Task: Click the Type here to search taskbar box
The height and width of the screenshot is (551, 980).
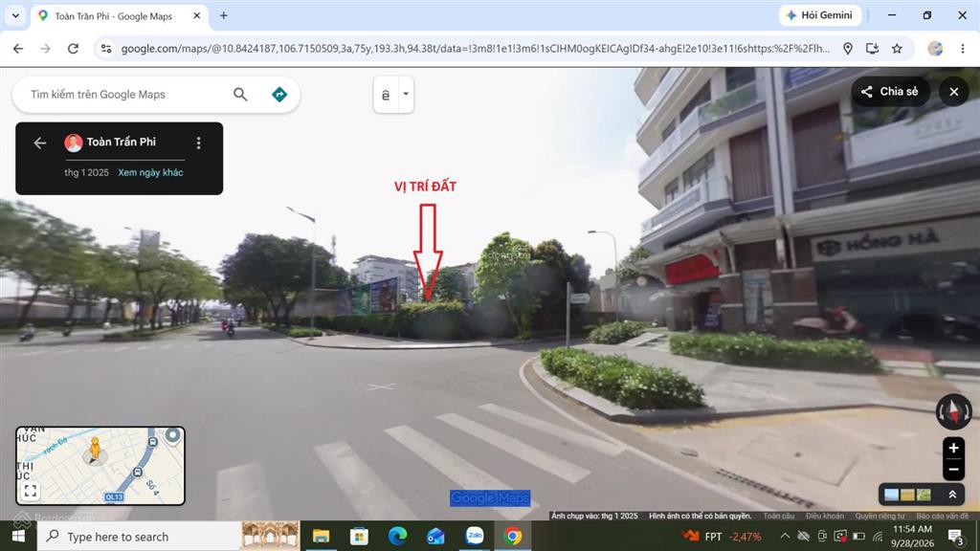Action: pyautogui.click(x=168, y=536)
